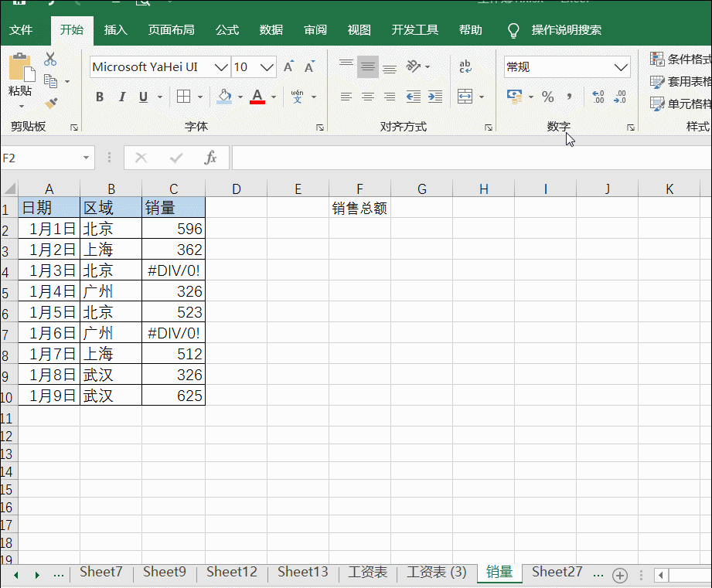Image resolution: width=712 pixels, height=588 pixels.
Task: Apply Comma style
Action: [569, 96]
